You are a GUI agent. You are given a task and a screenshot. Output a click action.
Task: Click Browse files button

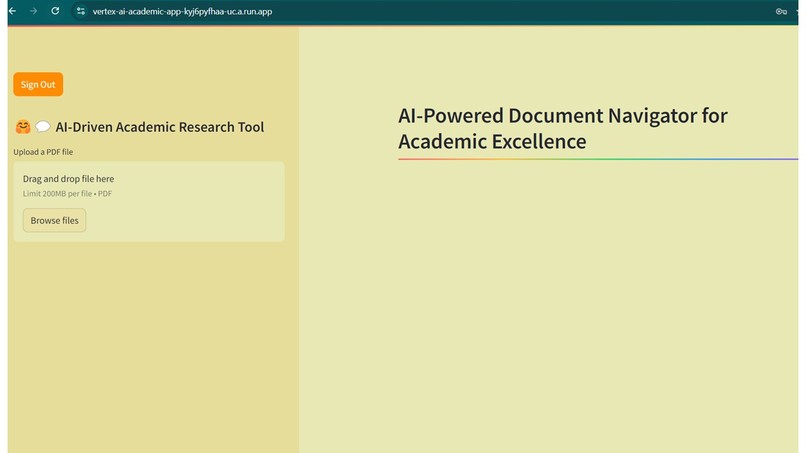[x=54, y=220]
